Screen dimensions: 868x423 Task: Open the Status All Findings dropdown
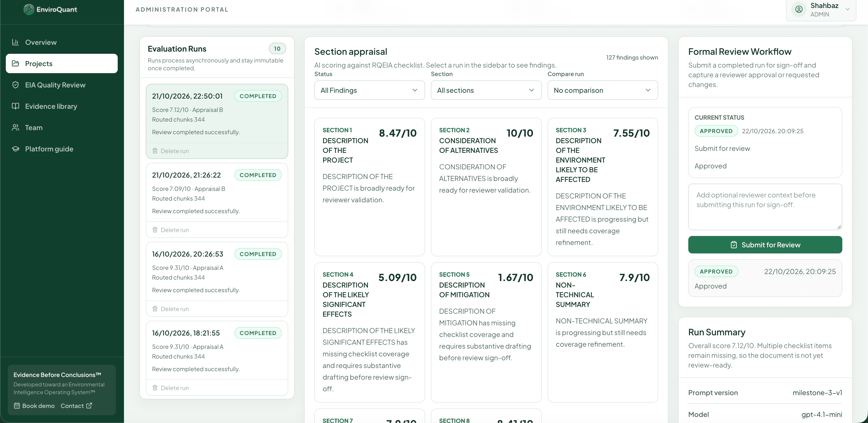(369, 90)
